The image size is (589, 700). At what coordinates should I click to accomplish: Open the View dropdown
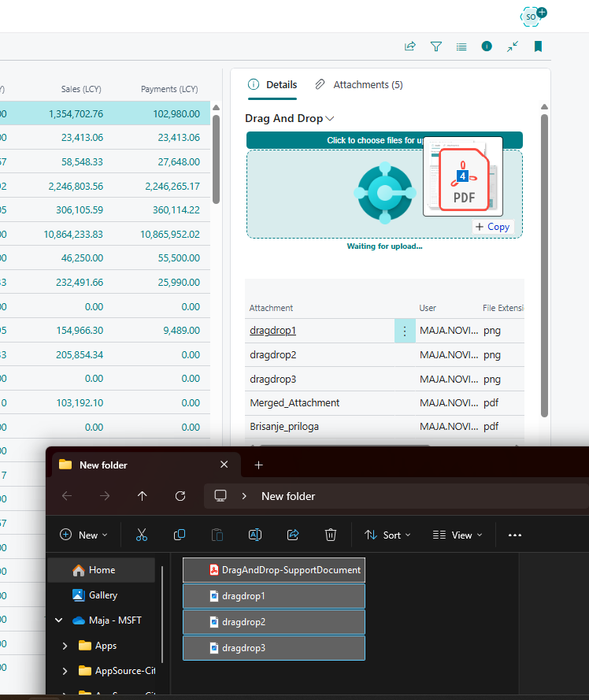[x=457, y=535]
